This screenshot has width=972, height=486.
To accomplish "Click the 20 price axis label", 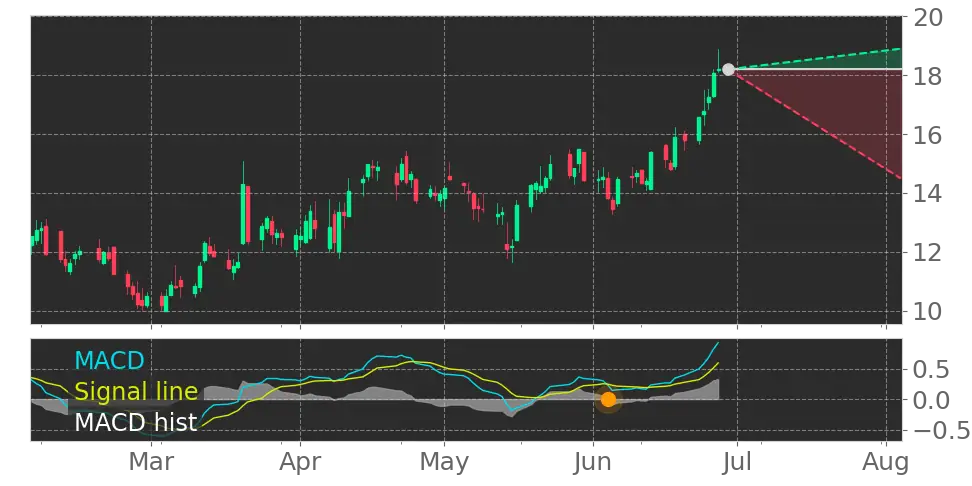I will (928, 17).
